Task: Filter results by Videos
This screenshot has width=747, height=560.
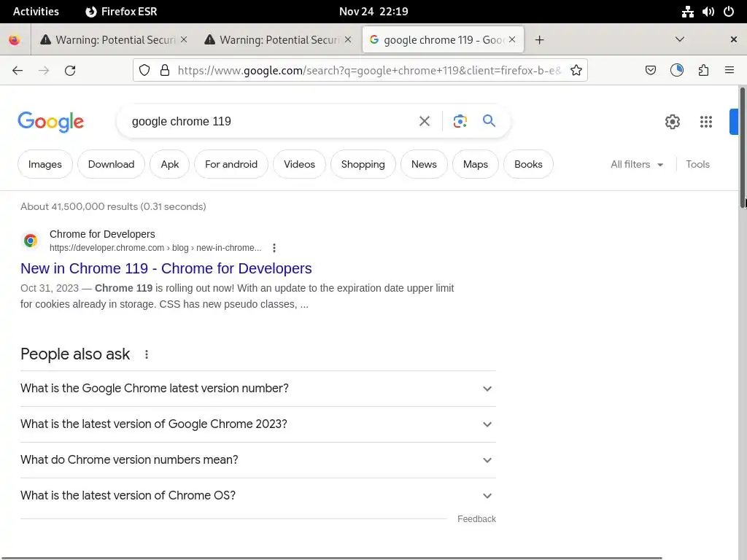Action: pyautogui.click(x=299, y=164)
